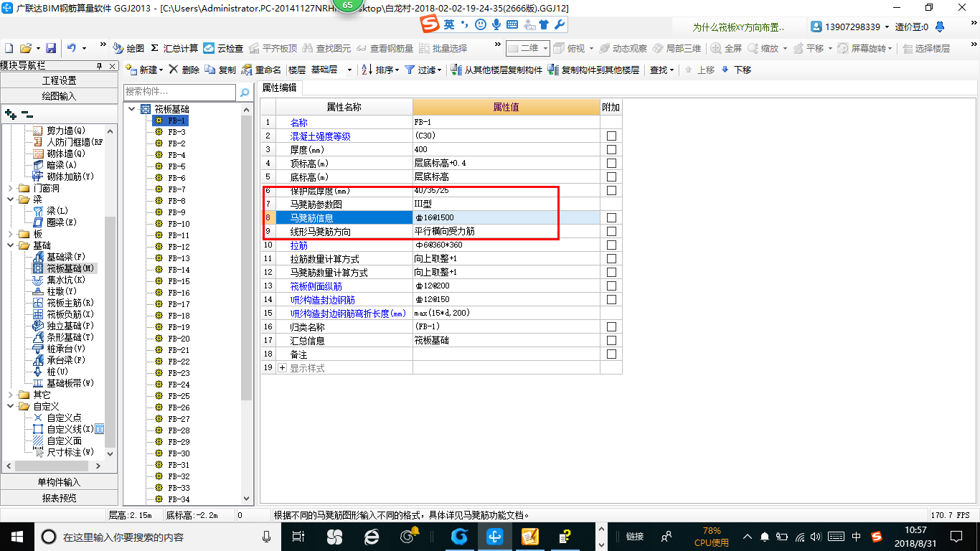Switch to 绘图输入 panel
Image resolution: width=980 pixels, height=551 pixels.
[x=59, y=95]
